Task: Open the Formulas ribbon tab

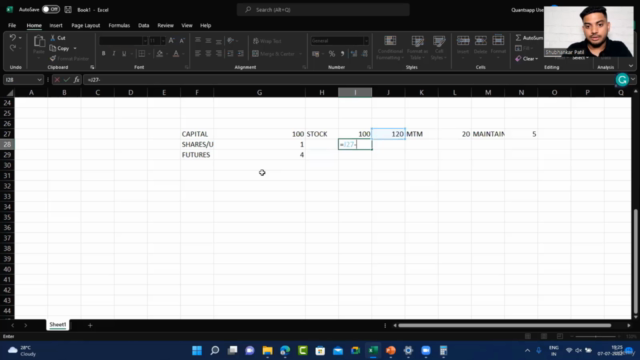Action: (x=119, y=25)
